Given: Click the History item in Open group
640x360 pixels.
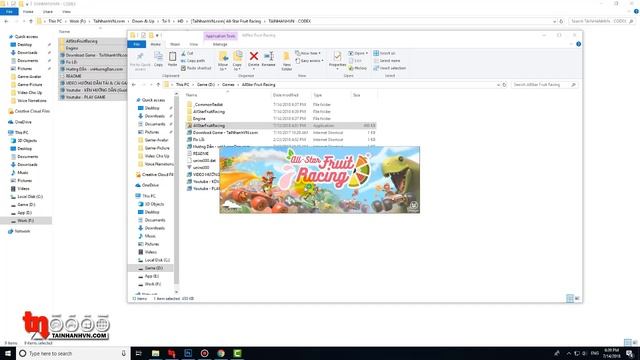Looking at the screenshot, I should coord(358,68).
